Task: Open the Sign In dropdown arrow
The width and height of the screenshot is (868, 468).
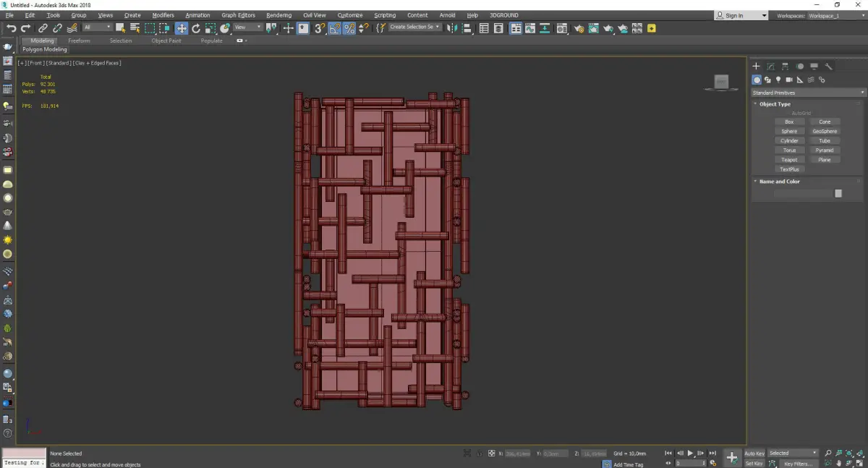Action: [x=764, y=15]
